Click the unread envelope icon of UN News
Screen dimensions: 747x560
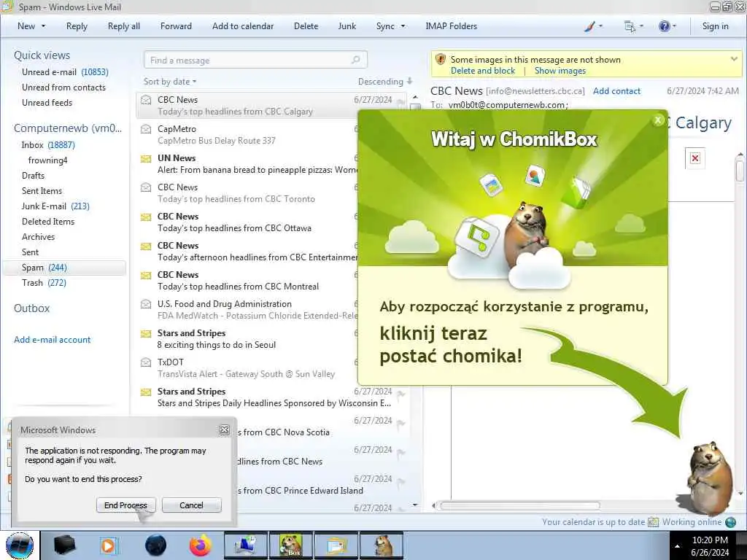146,158
